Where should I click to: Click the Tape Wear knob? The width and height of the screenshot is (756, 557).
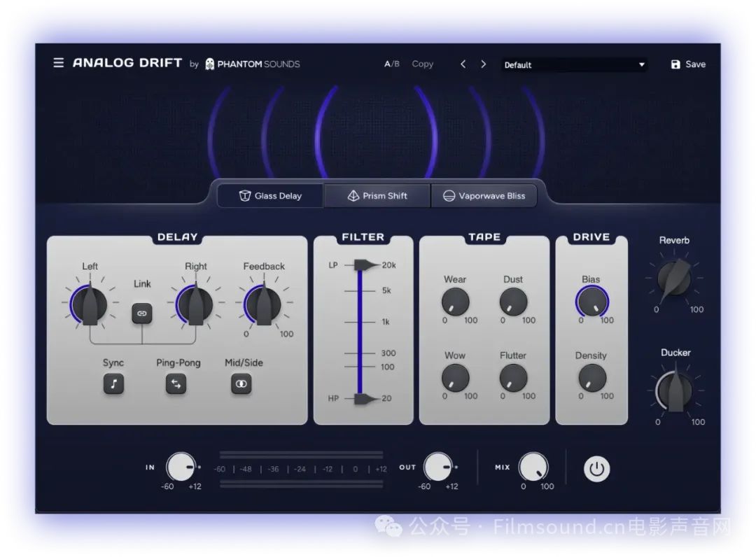coord(455,302)
